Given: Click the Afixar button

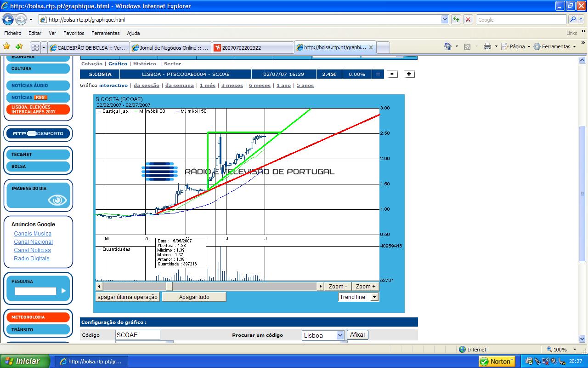Looking at the screenshot, I should point(357,335).
